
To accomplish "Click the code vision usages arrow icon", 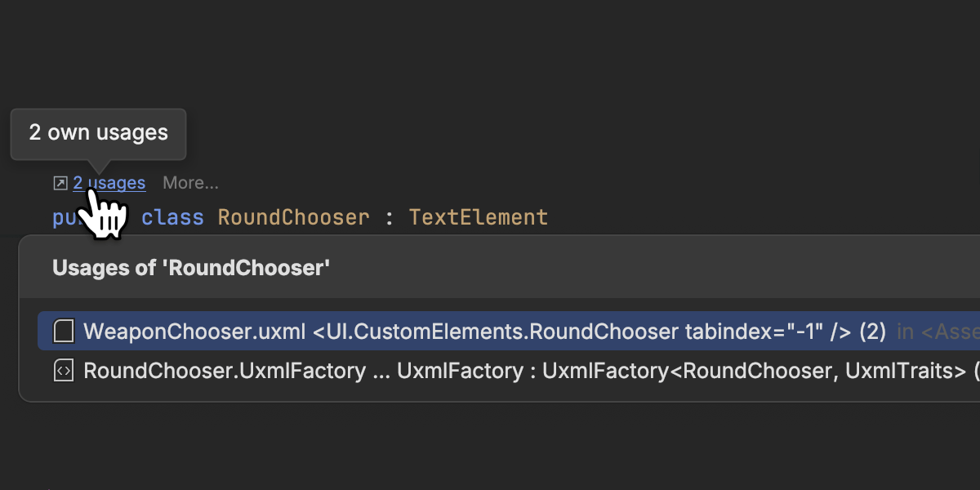I will pyautogui.click(x=60, y=183).
